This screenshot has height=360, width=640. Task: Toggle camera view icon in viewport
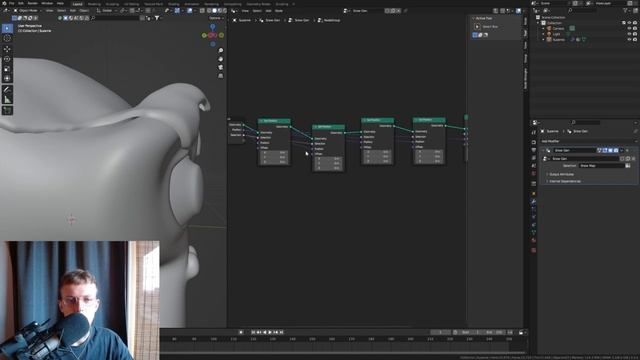(221, 67)
